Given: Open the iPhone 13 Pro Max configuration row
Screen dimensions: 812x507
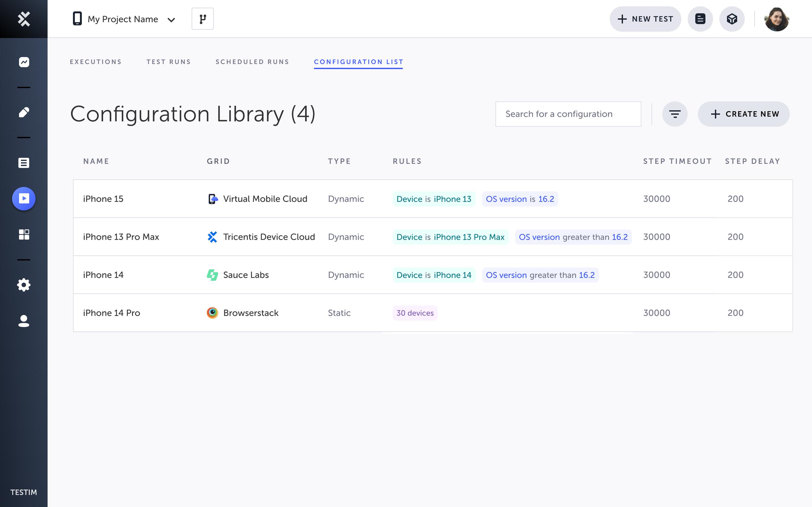Looking at the screenshot, I should point(121,237).
